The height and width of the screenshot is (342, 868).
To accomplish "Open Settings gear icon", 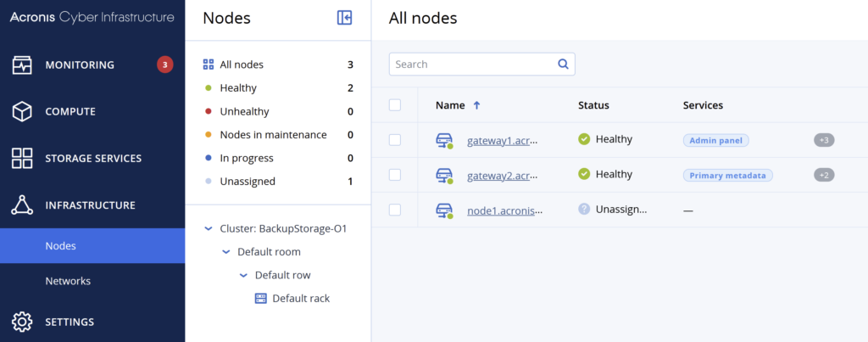I will click(x=22, y=322).
